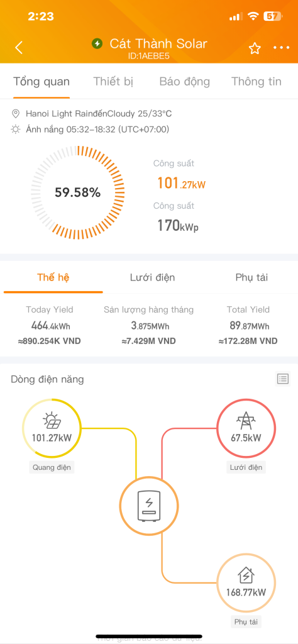298x644 pixels.
Task: Select the Lưới điện grid tower circle
Action: [246, 428]
